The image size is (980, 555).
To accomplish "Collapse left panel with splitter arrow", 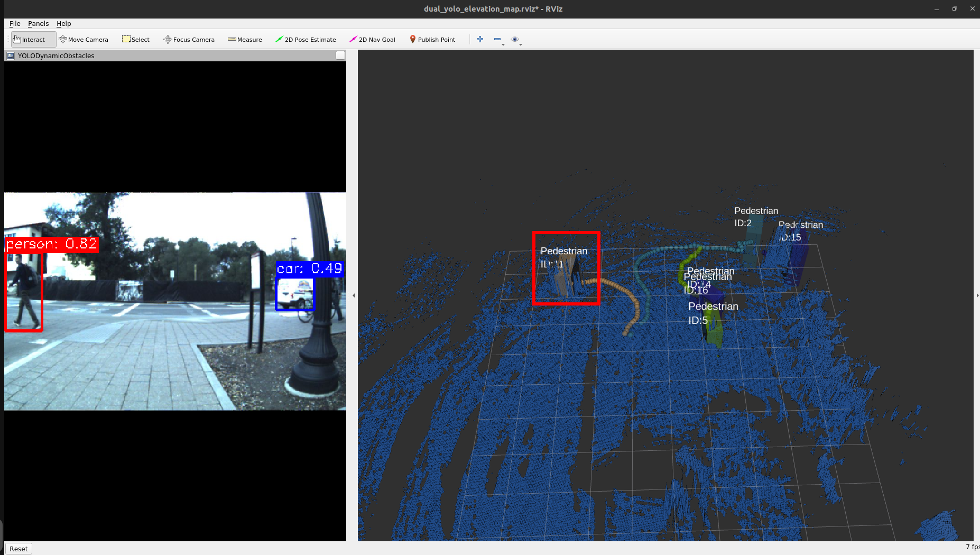I will pyautogui.click(x=354, y=295).
